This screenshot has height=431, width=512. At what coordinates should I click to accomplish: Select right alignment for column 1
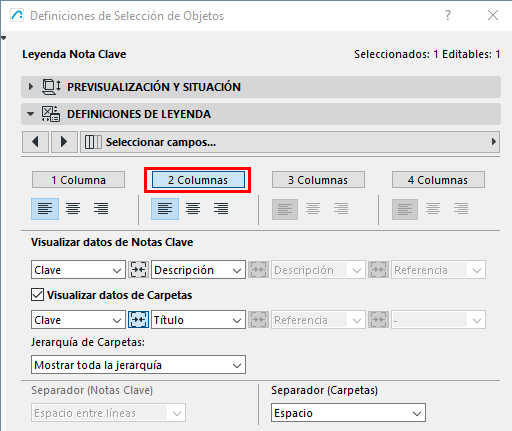point(101,209)
